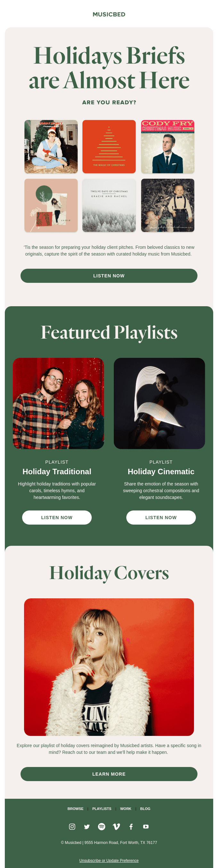The image size is (218, 868).
Task: Open the Holiday Cinematic cellist image
Action: tap(159, 403)
